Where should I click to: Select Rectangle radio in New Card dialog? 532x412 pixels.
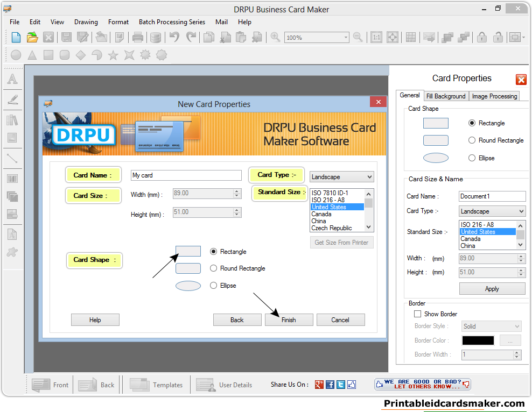point(213,251)
